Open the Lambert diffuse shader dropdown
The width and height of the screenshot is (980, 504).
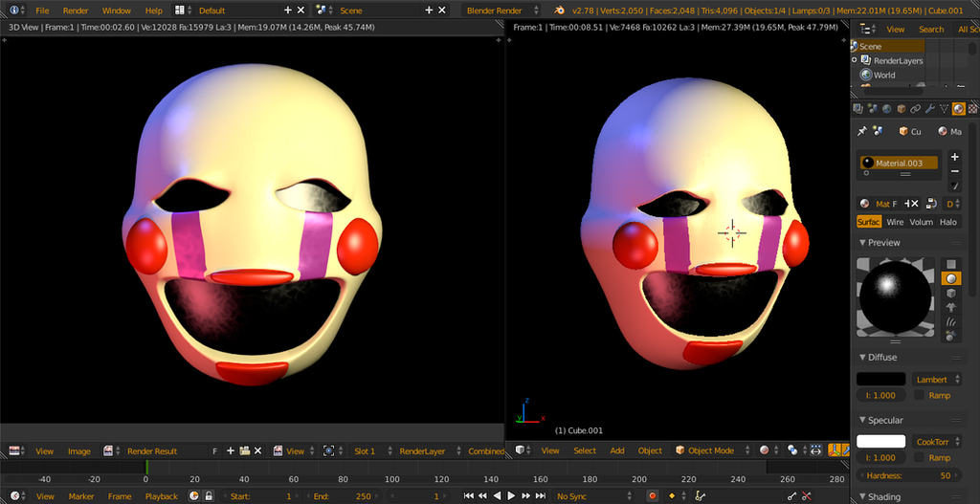[x=936, y=379]
